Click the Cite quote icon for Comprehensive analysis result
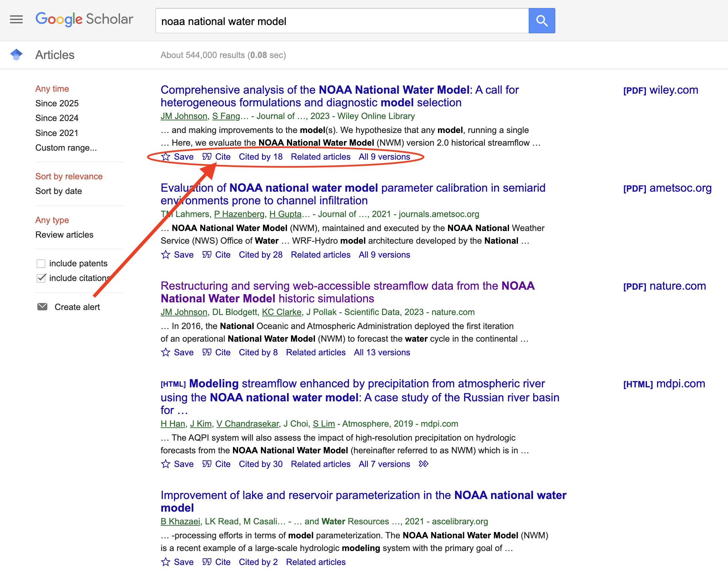 point(207,156)
